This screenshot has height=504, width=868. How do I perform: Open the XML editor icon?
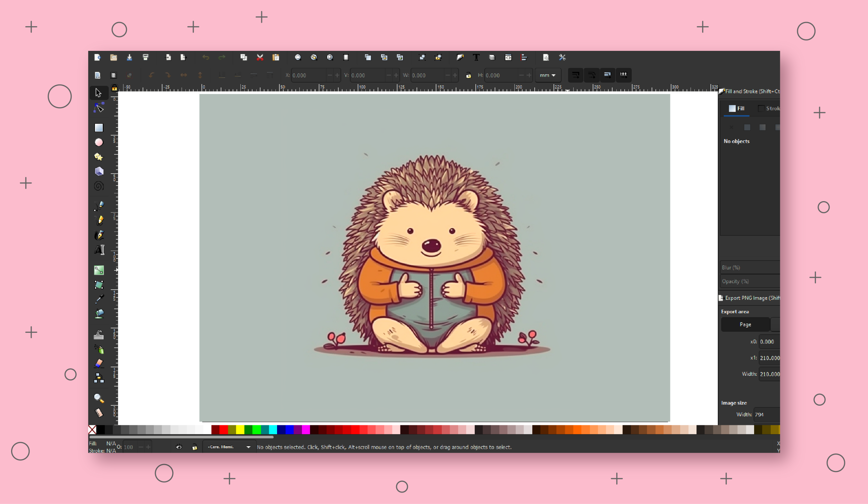tap(508, 58)
